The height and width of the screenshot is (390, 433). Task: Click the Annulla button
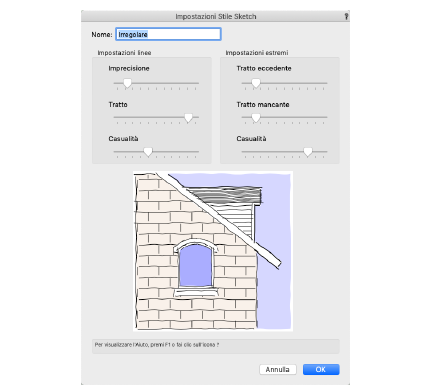pyautogui.click(x=278, y=369)
